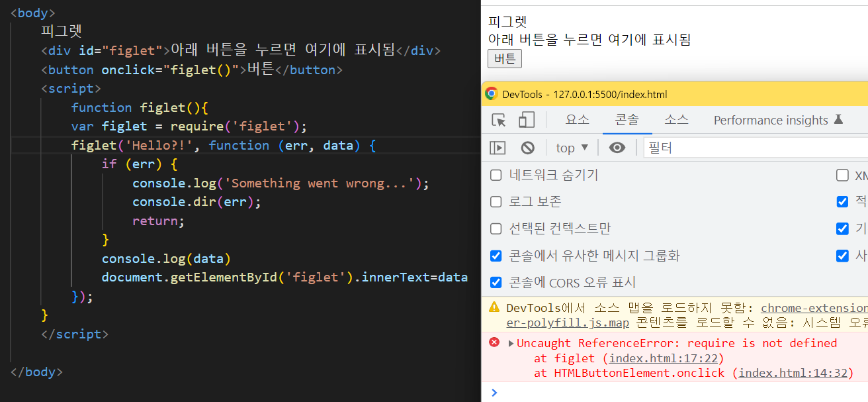Click the 'at HTMLButtonElement.onclick' stack trace text

(629, 373)
